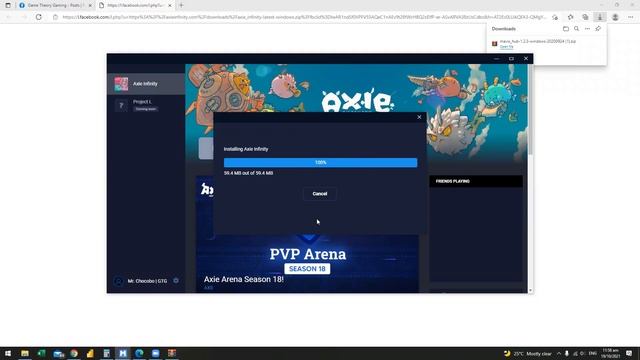Open File Explorer from taskbar

pos(25,353)
